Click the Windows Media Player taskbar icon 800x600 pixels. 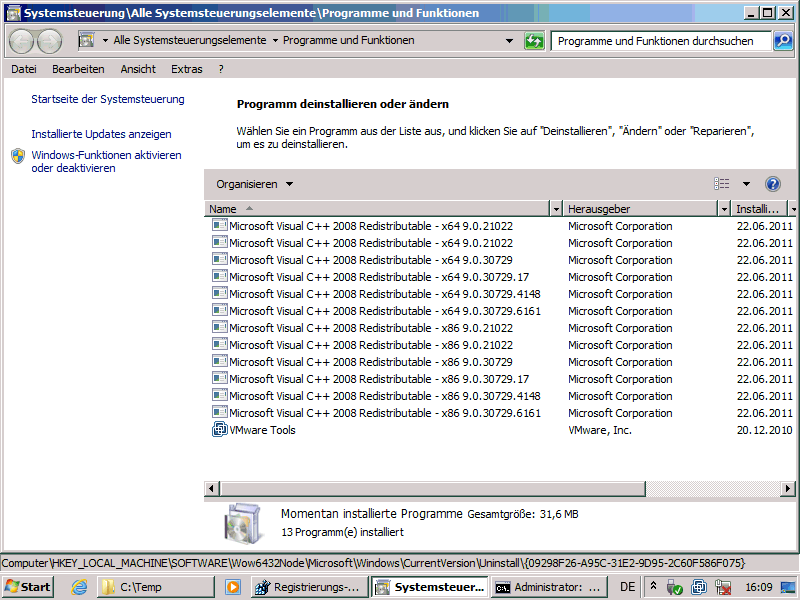(x=233, y=587)
